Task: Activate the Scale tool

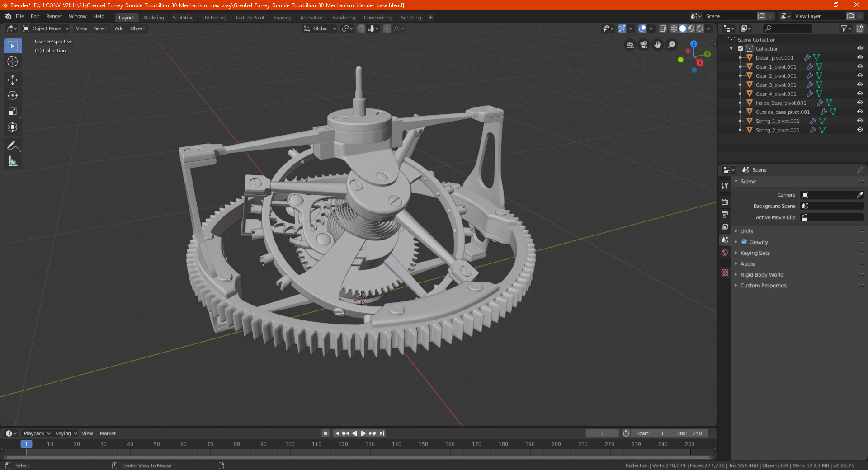Action: pyautogui.click(x=13, y=112)
